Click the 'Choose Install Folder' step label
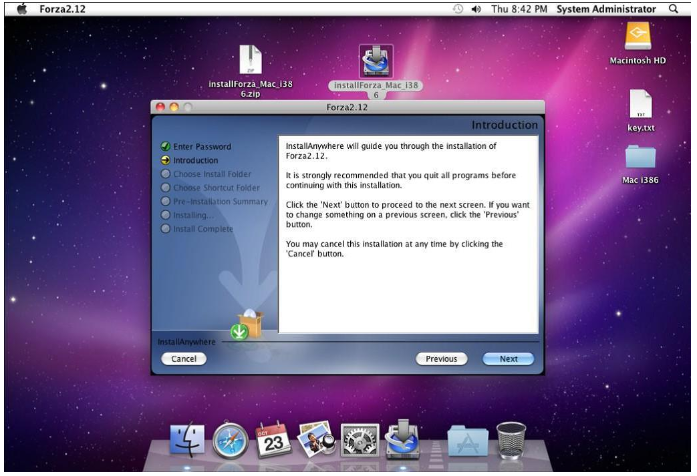Screen dimensions: 697x476 point(212,174)
